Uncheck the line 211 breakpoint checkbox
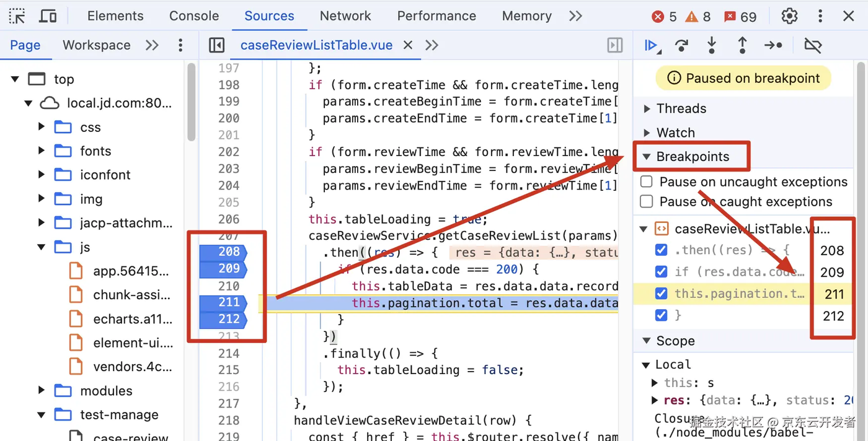 coord(662,294)
